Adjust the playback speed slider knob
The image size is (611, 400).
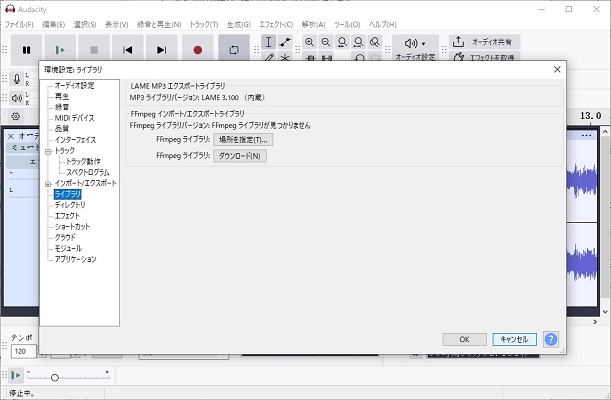(55, 377)
